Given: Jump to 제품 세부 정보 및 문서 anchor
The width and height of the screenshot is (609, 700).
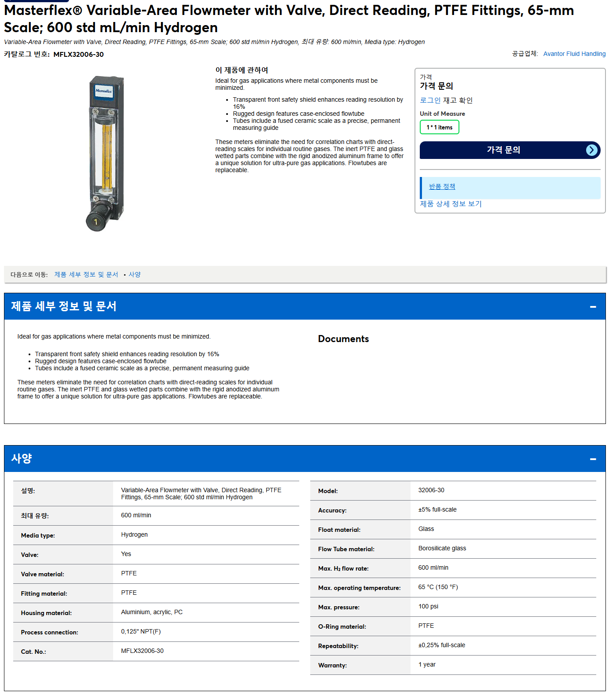Looking at the screenshot, I should click(86, 274).
